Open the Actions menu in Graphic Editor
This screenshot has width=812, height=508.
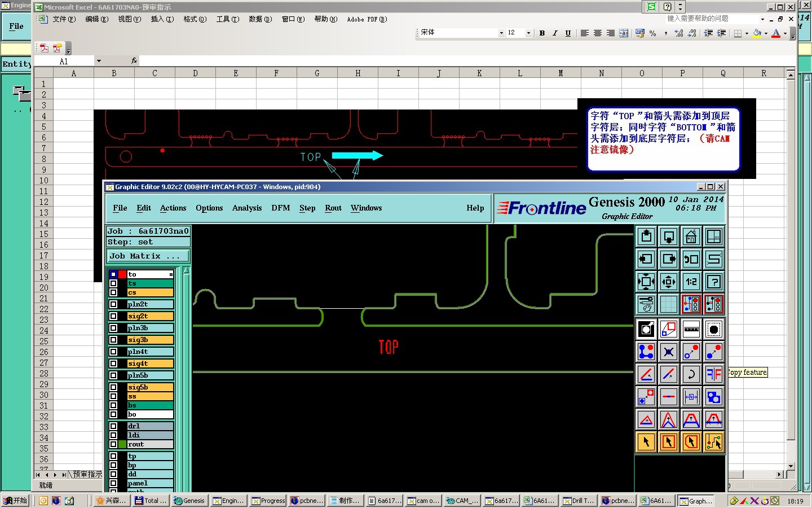click(173, 208)
